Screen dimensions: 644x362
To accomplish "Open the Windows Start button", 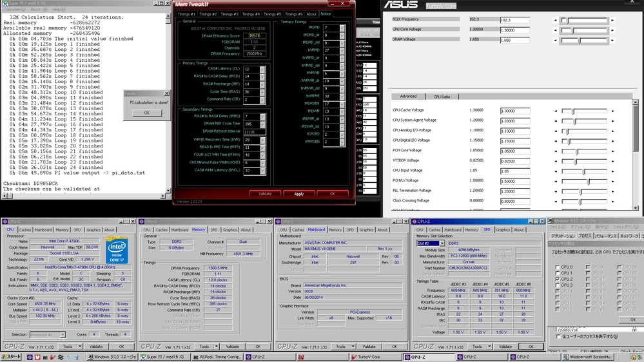I will click(x=11, y=357).
